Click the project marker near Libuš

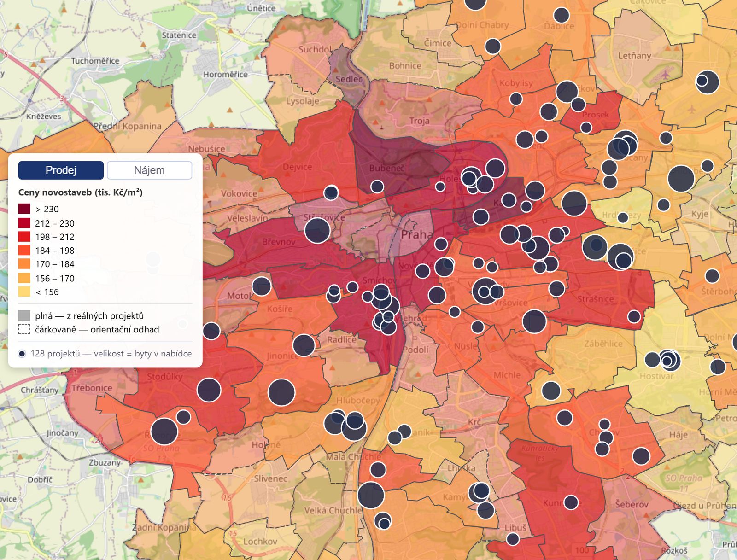[513, 539]
